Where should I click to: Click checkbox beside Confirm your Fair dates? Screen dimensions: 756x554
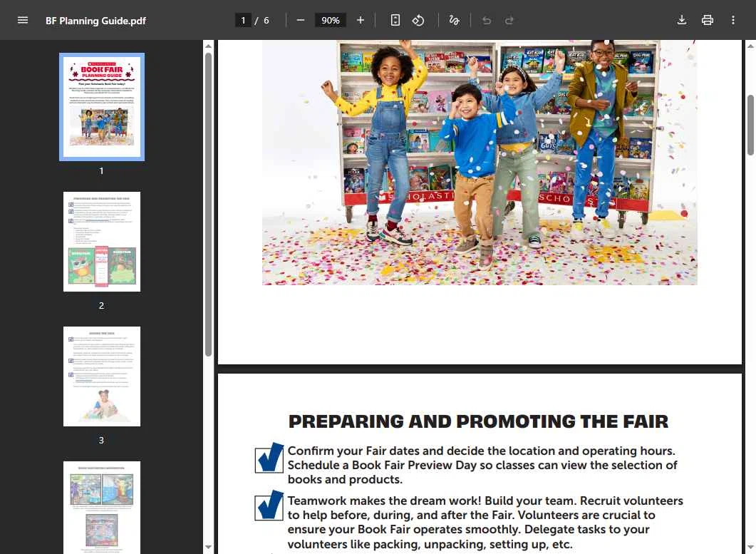pyautogui.click(x=269, y=458)
